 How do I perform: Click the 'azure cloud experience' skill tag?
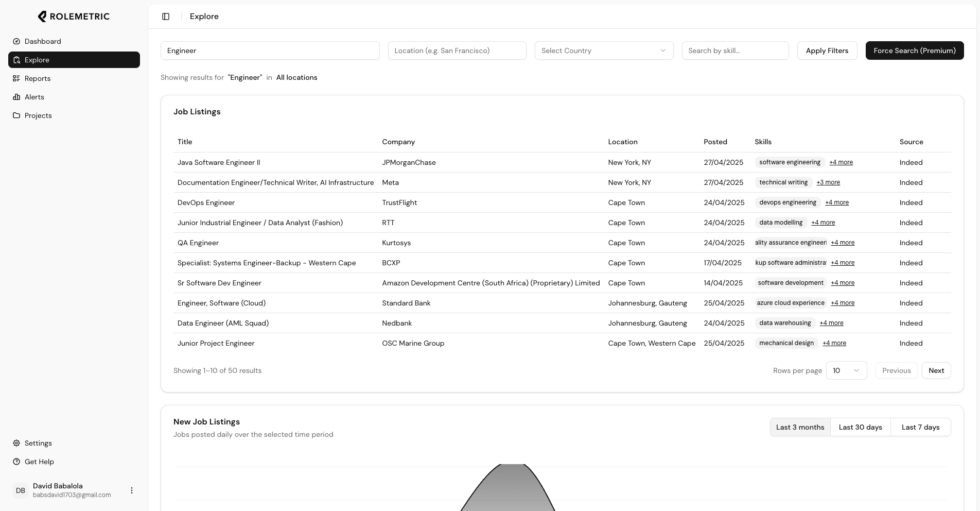point(791,303)
